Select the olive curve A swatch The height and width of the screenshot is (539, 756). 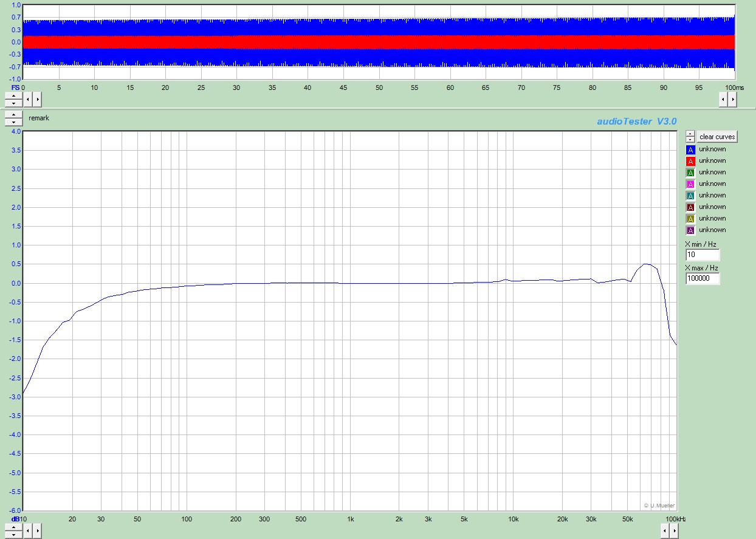(690, 219)
